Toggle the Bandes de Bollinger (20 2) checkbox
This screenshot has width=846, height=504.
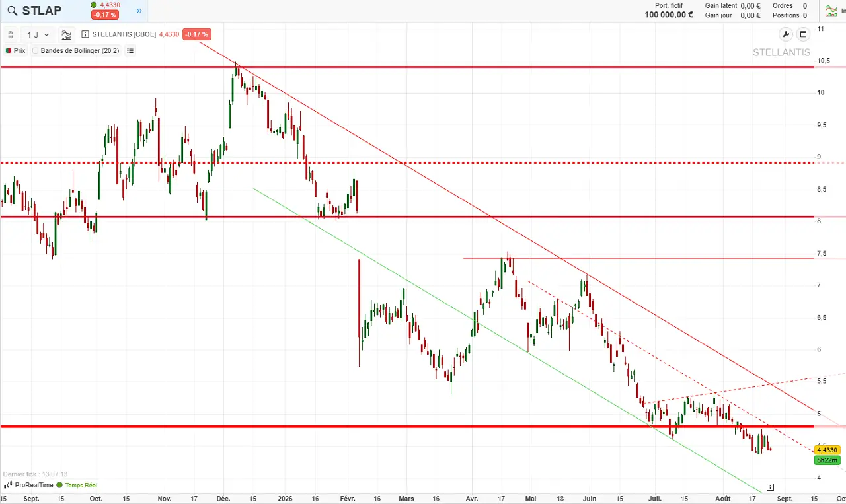(36, 50)
